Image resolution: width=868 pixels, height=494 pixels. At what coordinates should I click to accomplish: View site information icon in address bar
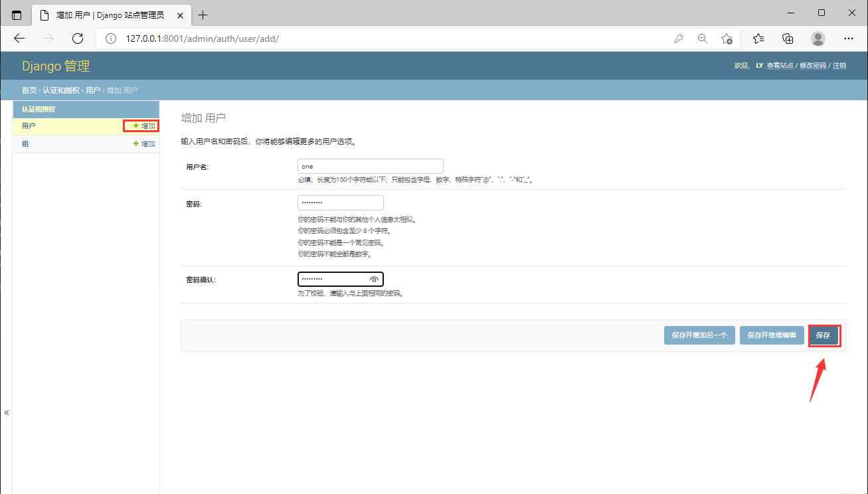[x=111, y=39]
